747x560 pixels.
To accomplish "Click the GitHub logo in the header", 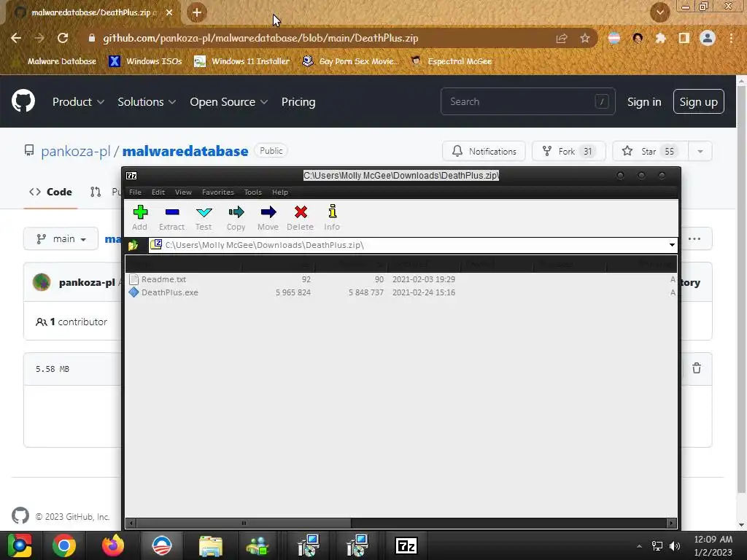I will [x=23, y=101].
